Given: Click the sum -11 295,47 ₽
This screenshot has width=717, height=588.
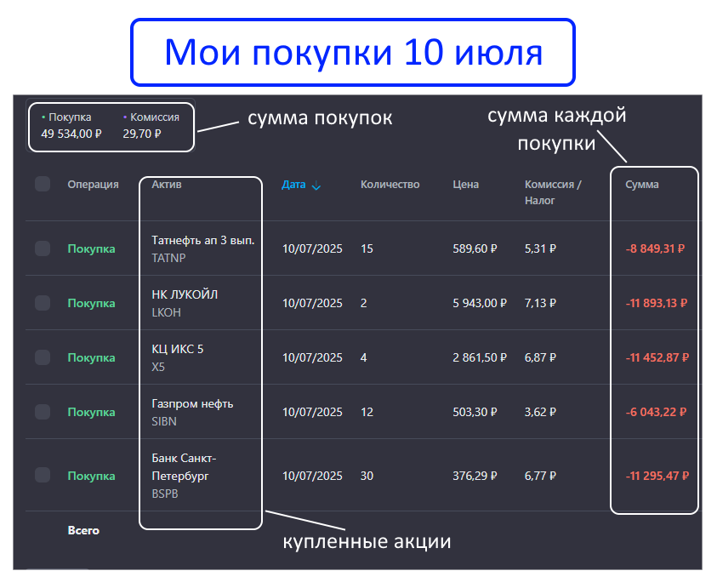Looking at the screenshot, I should [657, 476].
